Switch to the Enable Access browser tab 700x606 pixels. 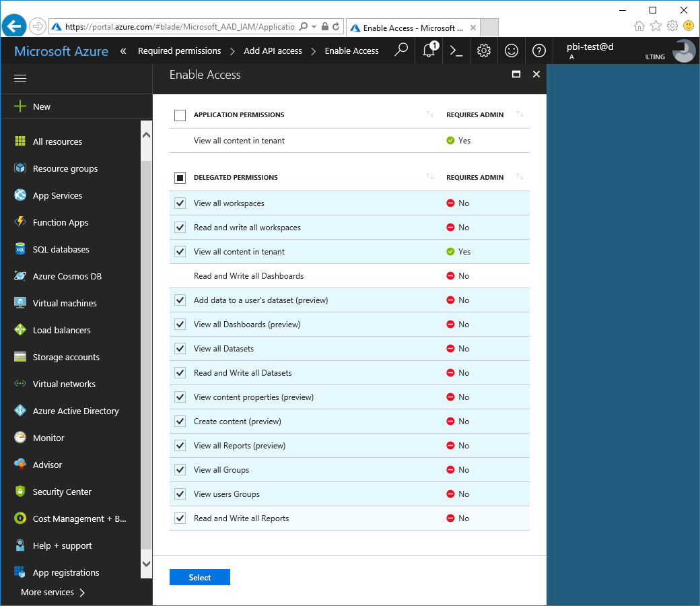pos(413,28)
